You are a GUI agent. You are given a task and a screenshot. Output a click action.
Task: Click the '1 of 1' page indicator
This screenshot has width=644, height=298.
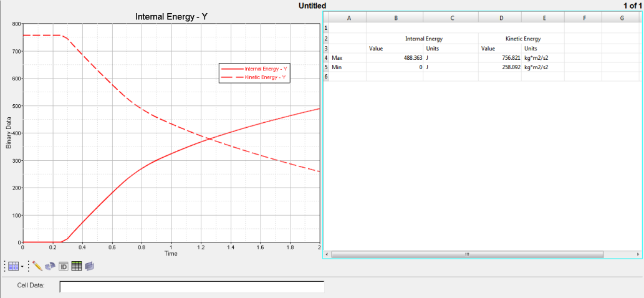tap(632, 6)
